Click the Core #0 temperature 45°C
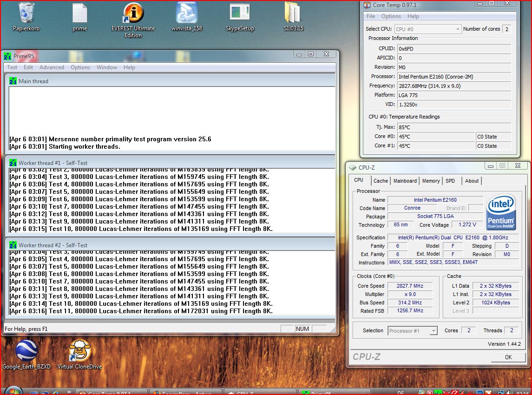Image resolution: width=532 pixels, height=395 pixels. [436, 137]
